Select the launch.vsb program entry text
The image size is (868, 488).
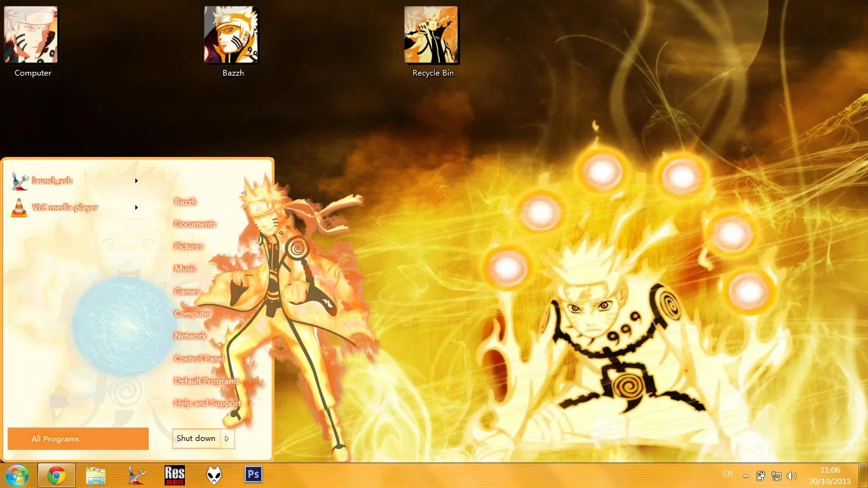(x=52, y=181)
